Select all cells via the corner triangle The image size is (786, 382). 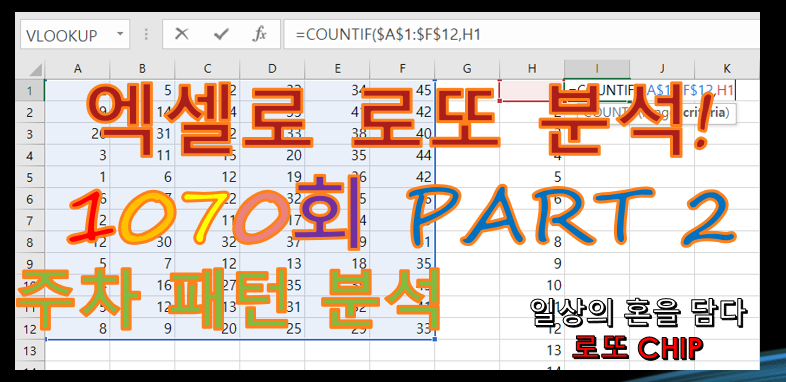[x=35, y=69]
